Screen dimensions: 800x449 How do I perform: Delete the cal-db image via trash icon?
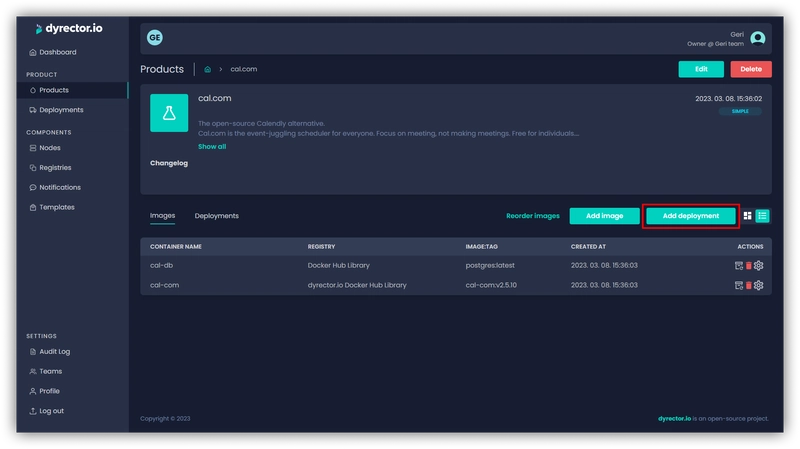click(748, 265)
